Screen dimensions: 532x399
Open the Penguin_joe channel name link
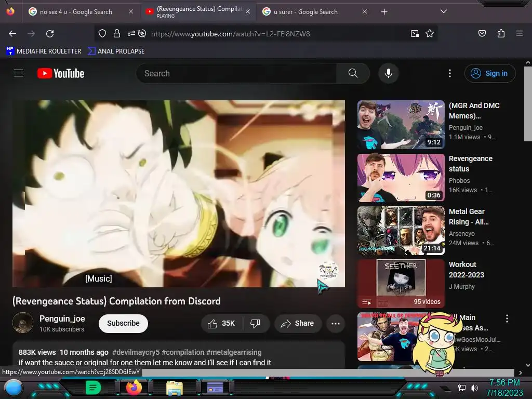point(62,318)
